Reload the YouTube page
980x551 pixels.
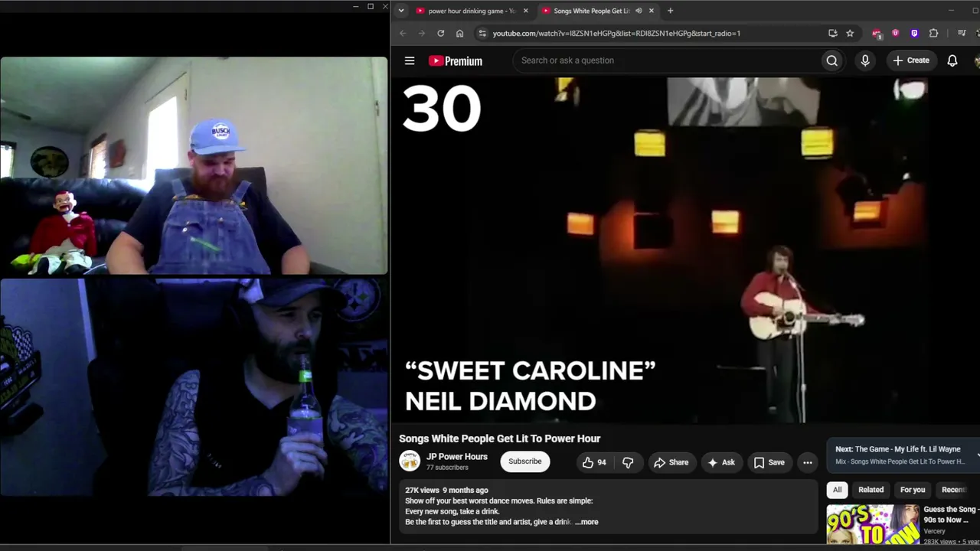441,33
